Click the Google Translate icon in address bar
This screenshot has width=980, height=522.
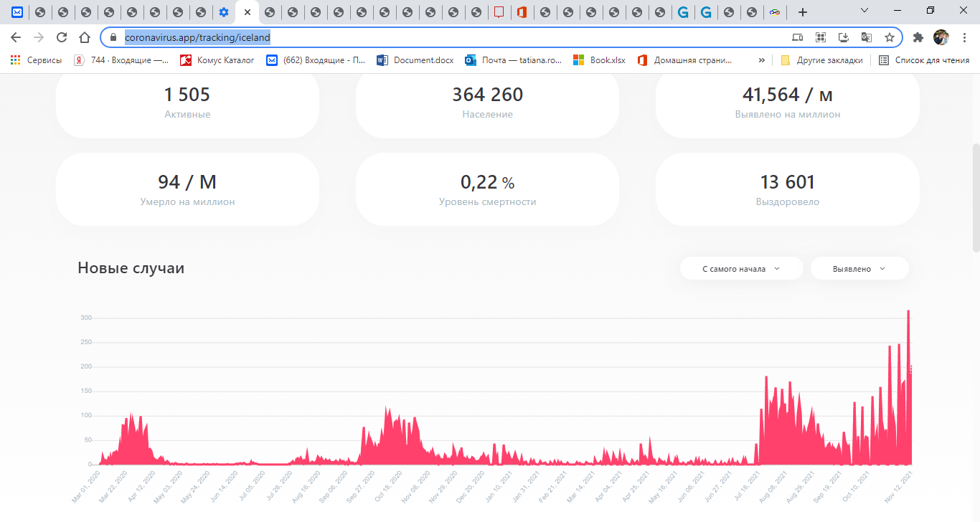coord(867,37)
